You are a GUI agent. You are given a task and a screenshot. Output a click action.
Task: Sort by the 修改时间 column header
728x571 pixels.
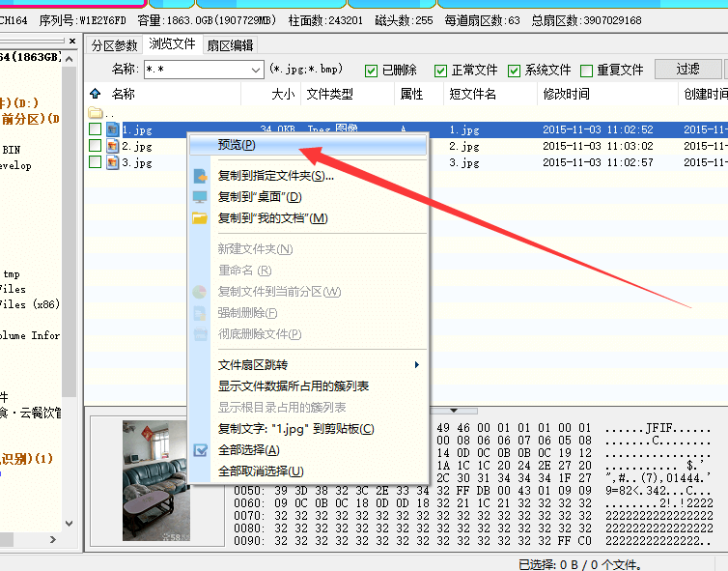click(x=607, y=94)
